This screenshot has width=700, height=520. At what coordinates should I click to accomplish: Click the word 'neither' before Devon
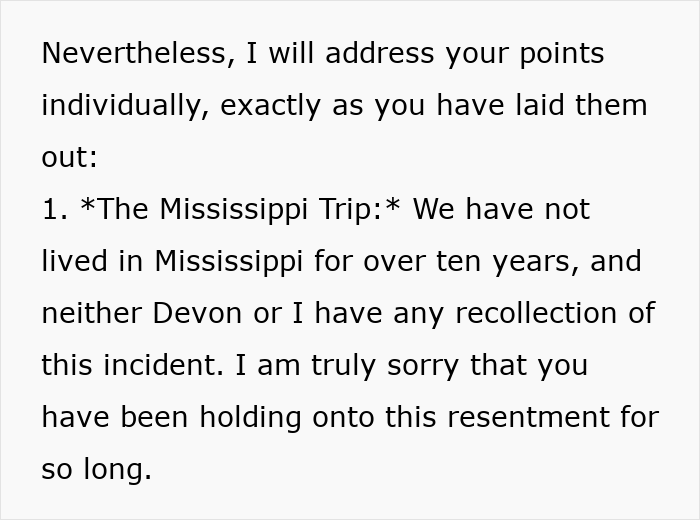92,313
